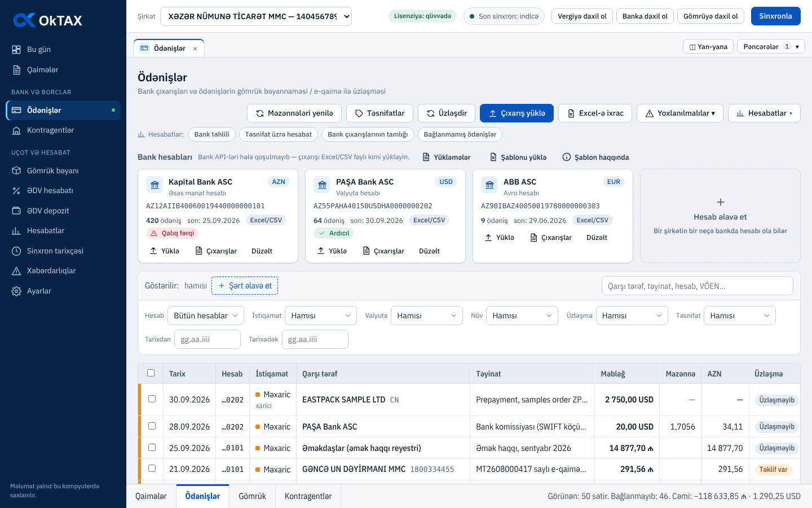The height and width of the screenshot is (508, 812).
Task: Check the EASTPACK SAMPLE LTD row checkbox
Action: [152, 399]
